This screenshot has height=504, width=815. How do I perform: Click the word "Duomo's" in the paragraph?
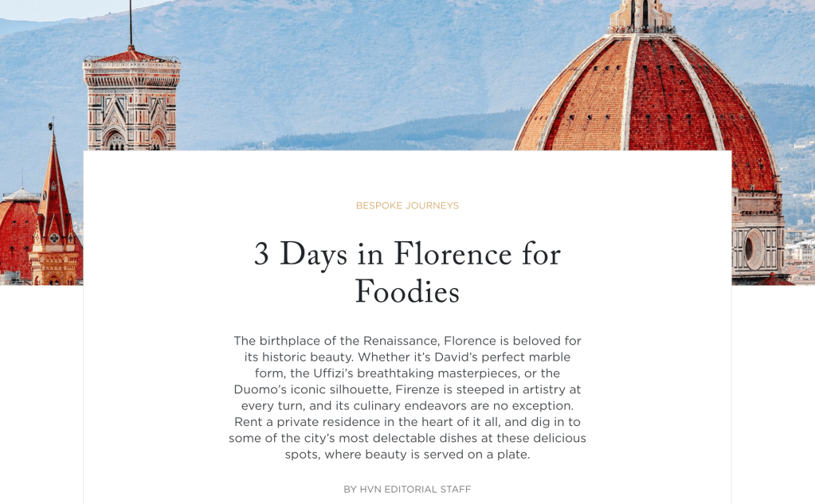[263, 389]
